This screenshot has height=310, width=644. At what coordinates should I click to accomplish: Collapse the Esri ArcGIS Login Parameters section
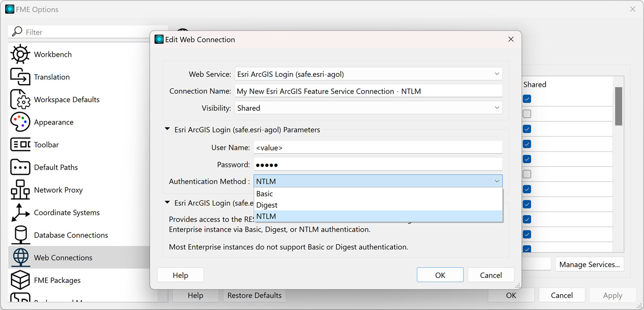(x=168, y=130)
